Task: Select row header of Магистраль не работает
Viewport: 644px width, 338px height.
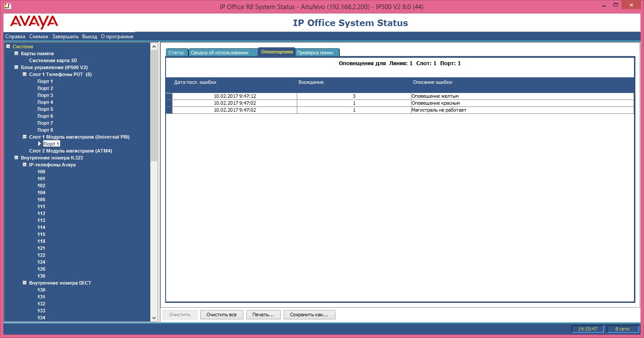Action: (169, 110)
